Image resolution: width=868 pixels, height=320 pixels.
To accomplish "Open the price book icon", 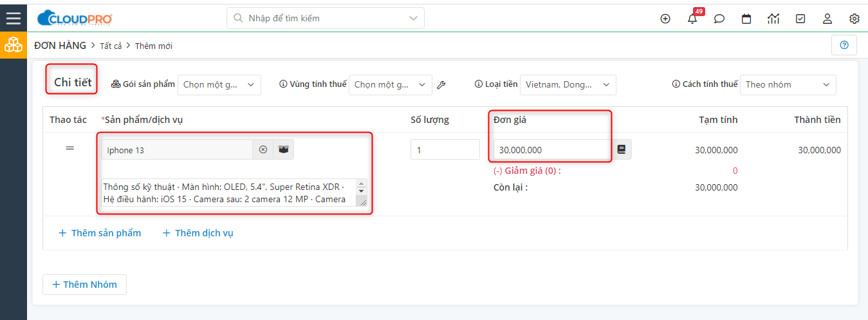I will 622,149.
